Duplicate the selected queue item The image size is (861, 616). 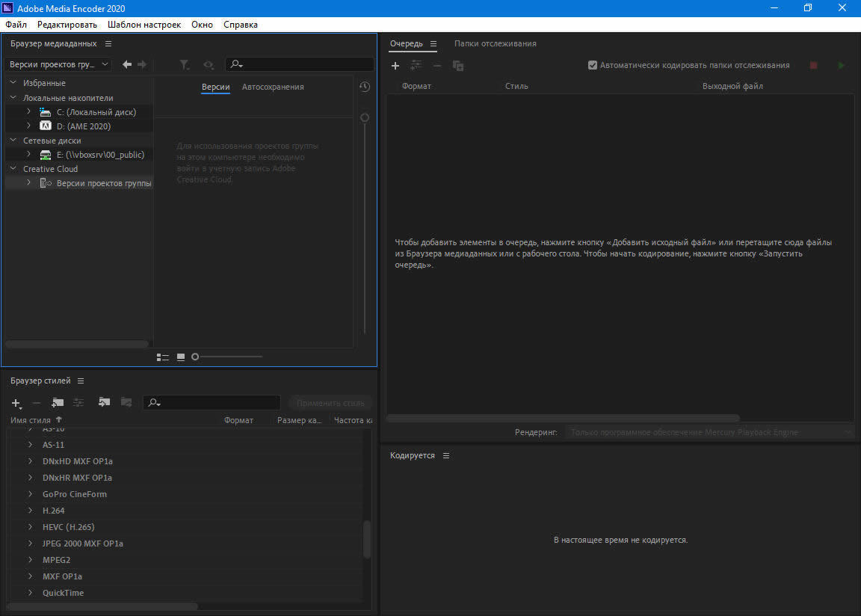458,66
